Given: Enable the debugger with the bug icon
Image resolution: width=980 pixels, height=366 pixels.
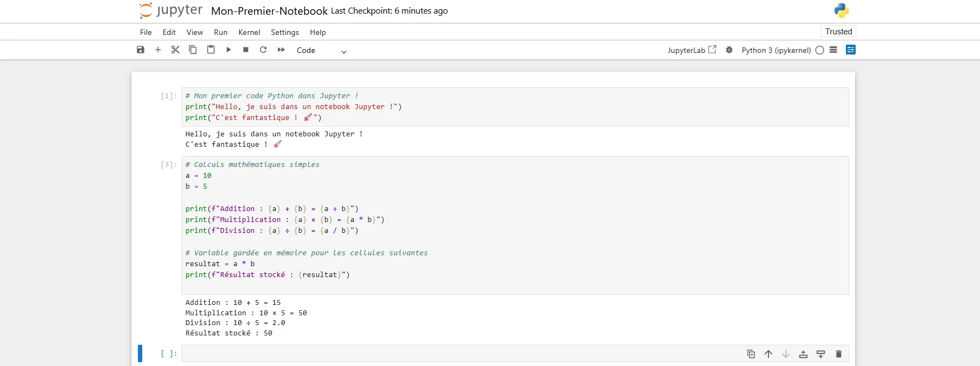Looking at the screenshot, I should (729, 50).
